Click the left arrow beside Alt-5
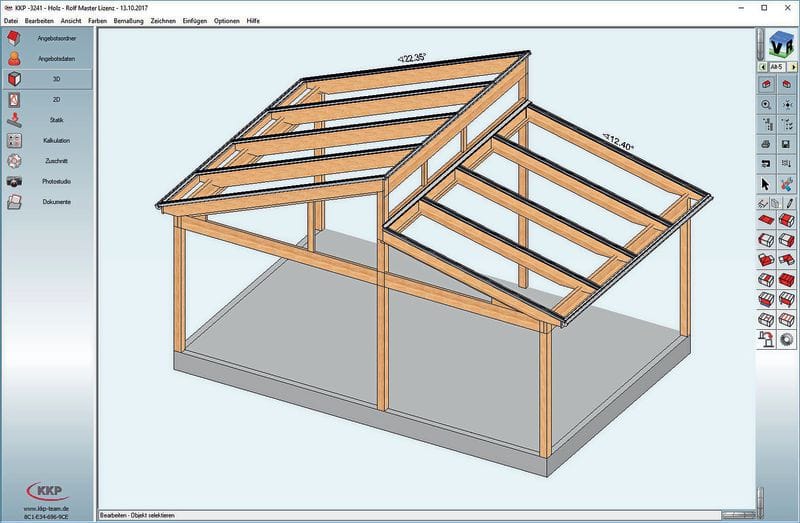The width and height of the screenshot is (800, 523). tap(761, 67)
